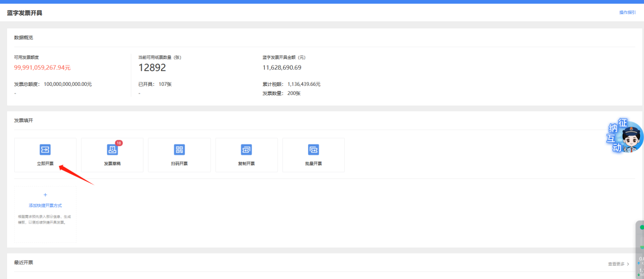Click 添加快捷开票方式 link text

(x=45, y=205)
